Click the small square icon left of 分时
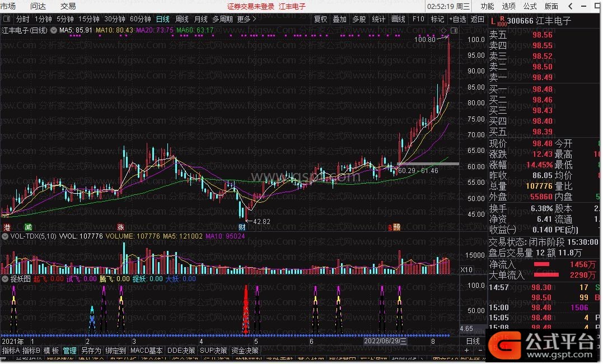Screen dimensions: 603x364 [x=7, y=18]
